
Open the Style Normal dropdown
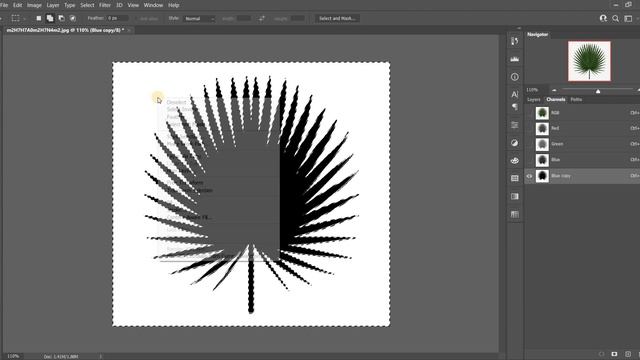point(199,18)
